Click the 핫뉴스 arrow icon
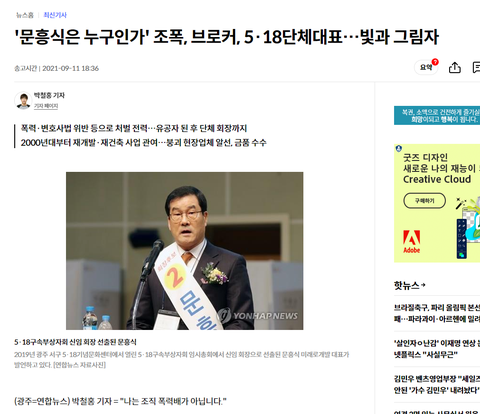 pos(423,285)
